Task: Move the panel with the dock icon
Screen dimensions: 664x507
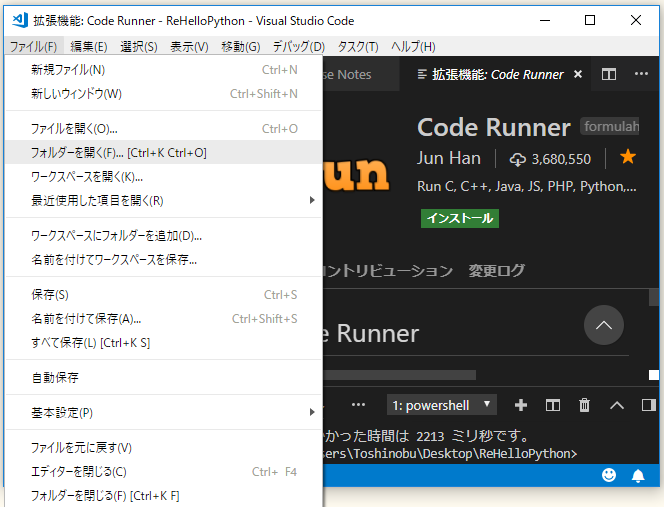Action: (649, 405)
